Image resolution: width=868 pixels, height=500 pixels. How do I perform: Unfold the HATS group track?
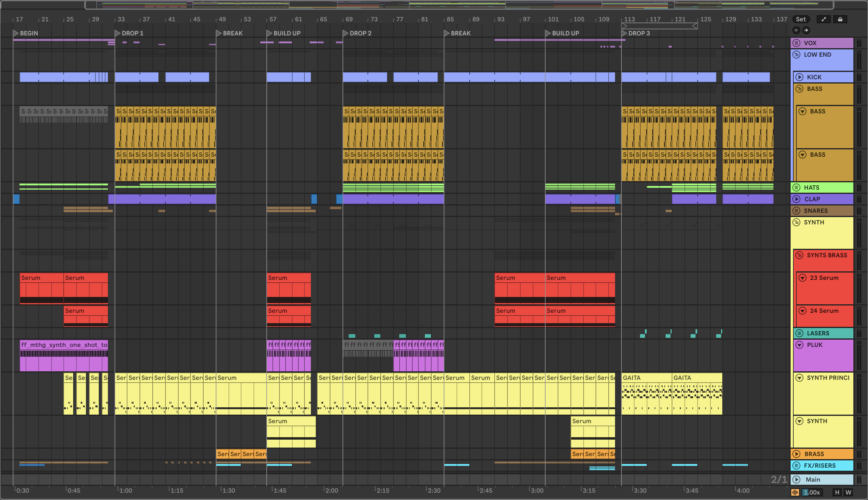pyautogui.click(x=797, y=187)
